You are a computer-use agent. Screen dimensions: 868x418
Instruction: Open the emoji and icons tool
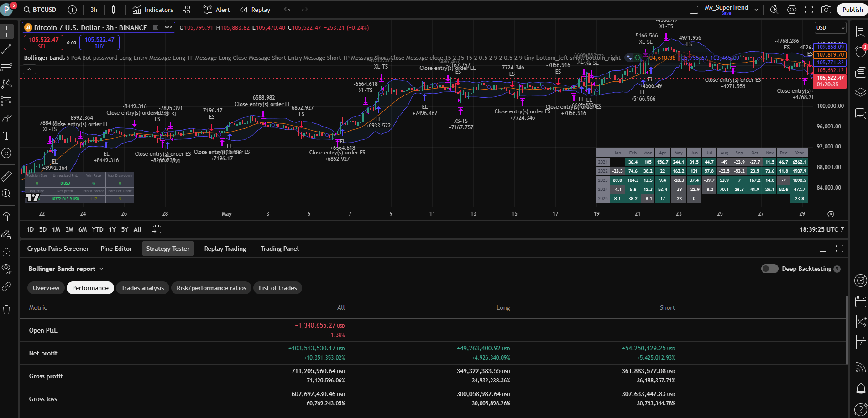(7, 153)
